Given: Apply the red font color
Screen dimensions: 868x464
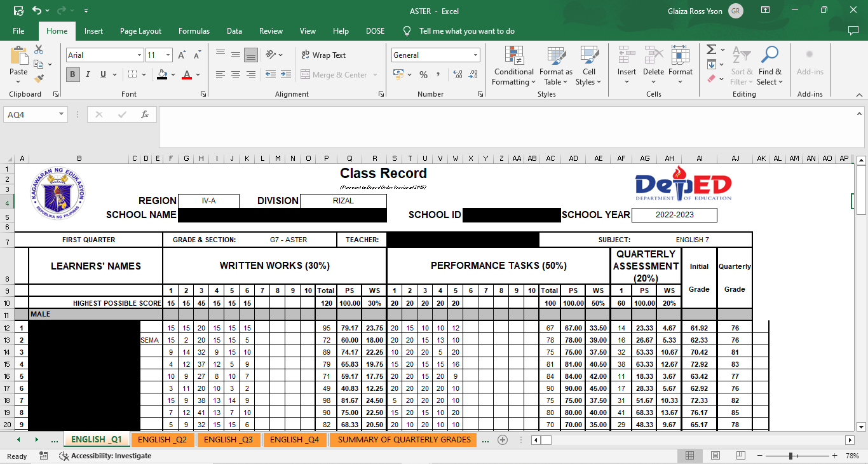Looking at the screenshot, I should click(x=187, y=74).
